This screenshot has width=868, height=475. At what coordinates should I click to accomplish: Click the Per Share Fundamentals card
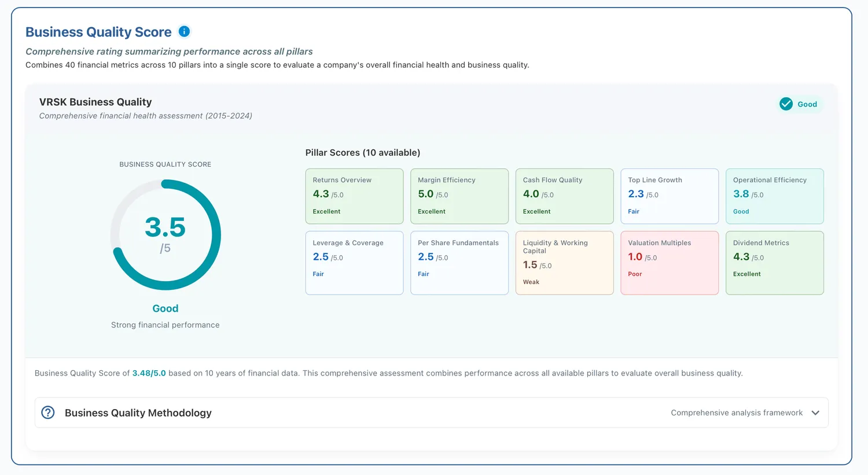pos(459,263)
